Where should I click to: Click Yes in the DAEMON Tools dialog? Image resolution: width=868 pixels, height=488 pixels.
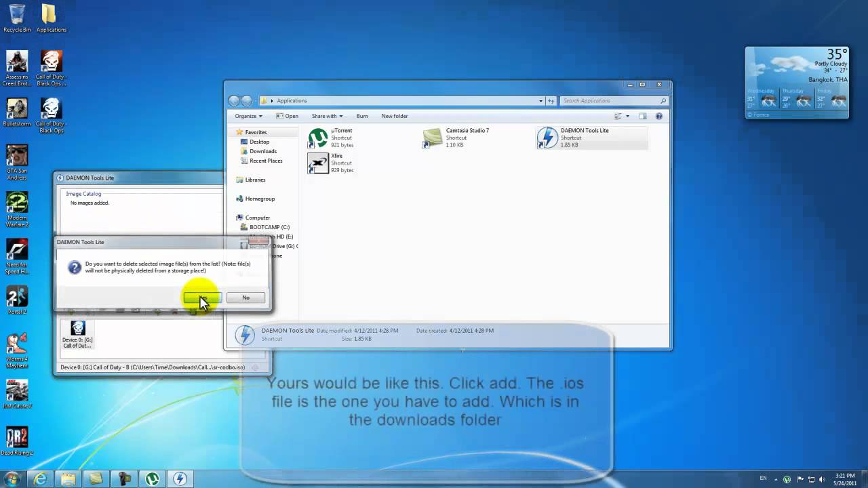point(202,298)
